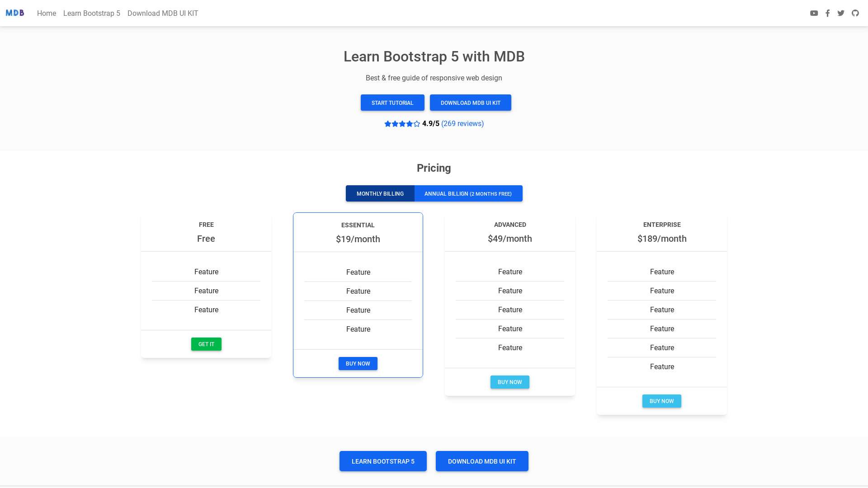Image resolution: width=868 pixels, height=488 pixels.
Task: Click the MDB logo in navbar
Action: point(15,13)
